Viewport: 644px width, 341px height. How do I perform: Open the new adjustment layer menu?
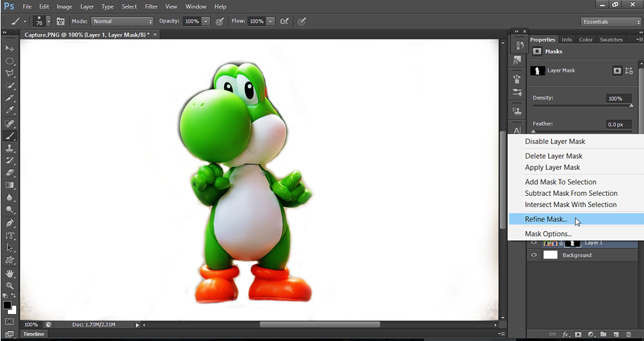pyautogui.click(x=590, y=335)
